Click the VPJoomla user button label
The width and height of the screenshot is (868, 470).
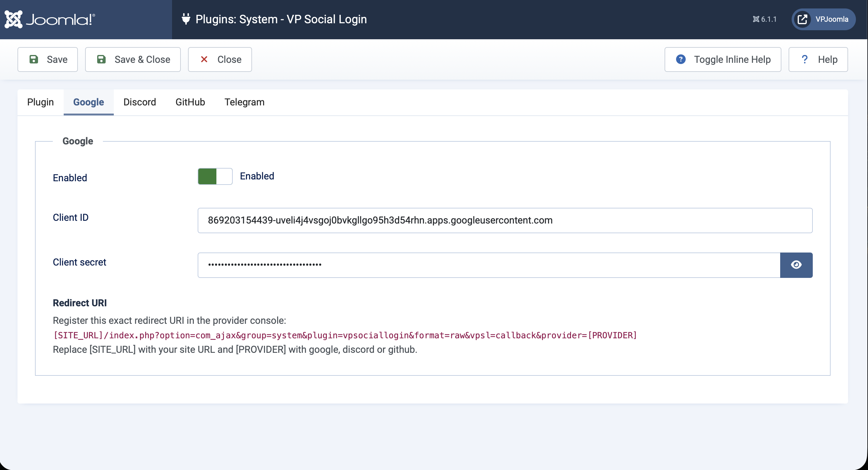click(831, 19)
